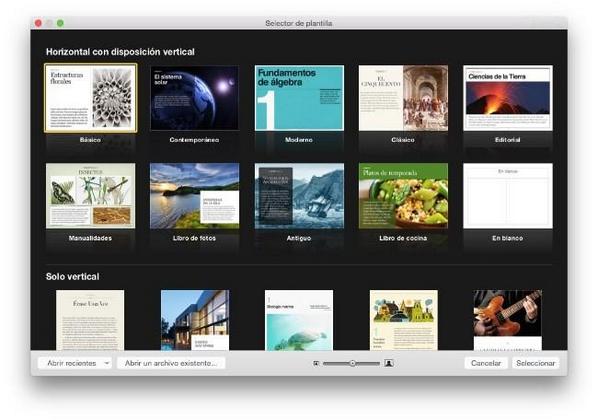Click the Clásico template label

click(403, 140)
